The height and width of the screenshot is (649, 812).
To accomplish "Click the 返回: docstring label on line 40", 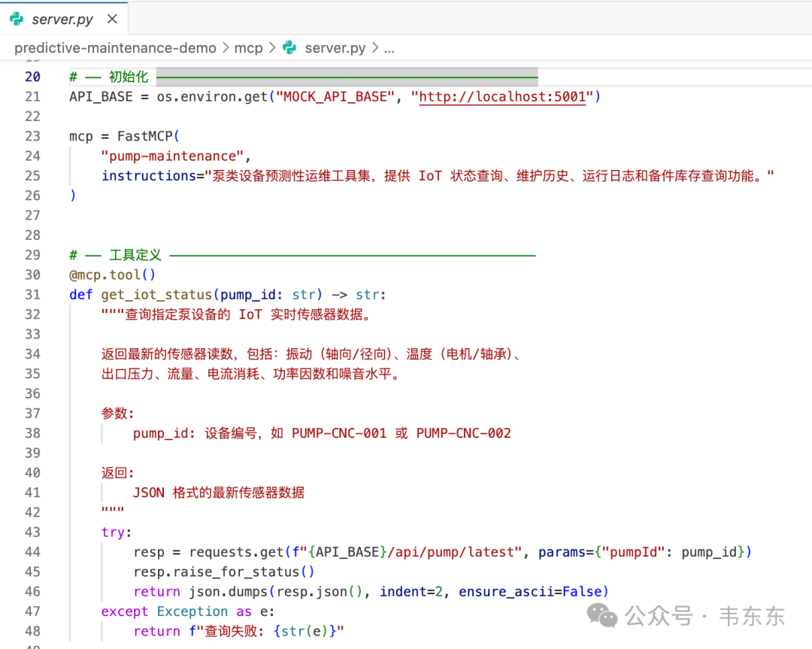I will tap(117, 473).
